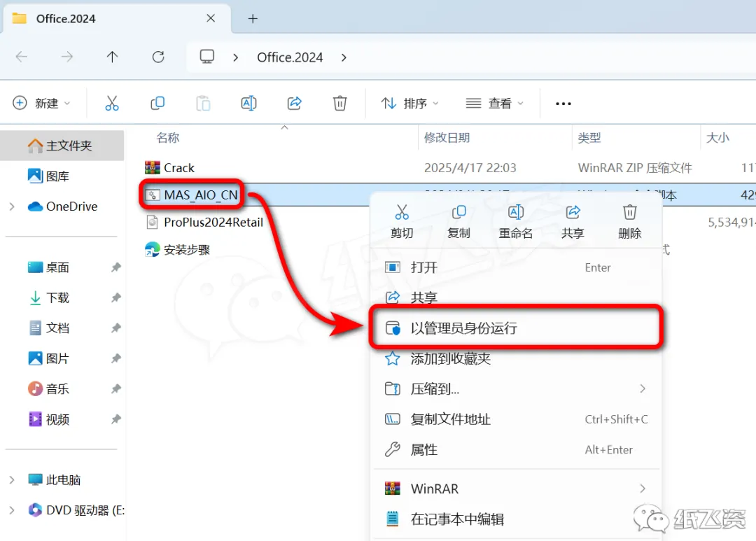Unpin 音乐 using its pin icon

(115, 388)
